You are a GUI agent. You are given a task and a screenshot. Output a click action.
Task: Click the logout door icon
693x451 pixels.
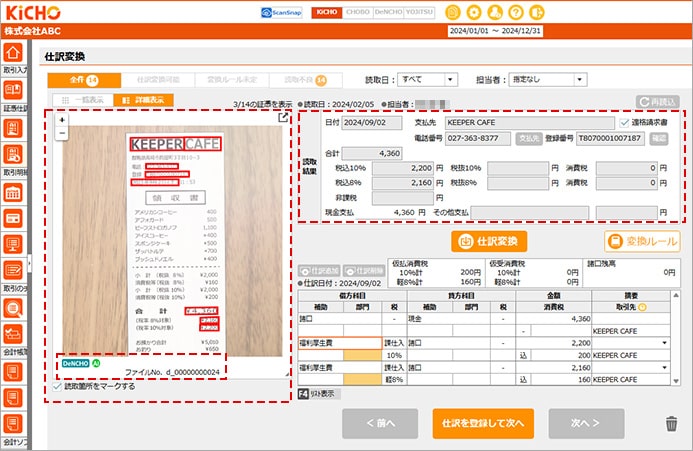click(537, 12)
